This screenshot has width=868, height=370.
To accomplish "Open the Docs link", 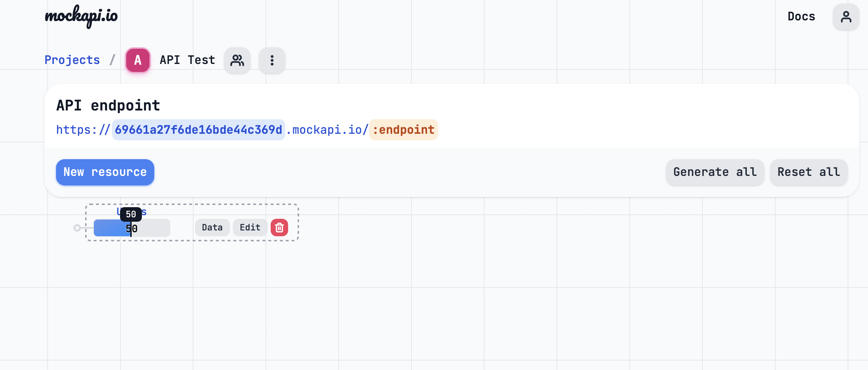I will [801, 16].
